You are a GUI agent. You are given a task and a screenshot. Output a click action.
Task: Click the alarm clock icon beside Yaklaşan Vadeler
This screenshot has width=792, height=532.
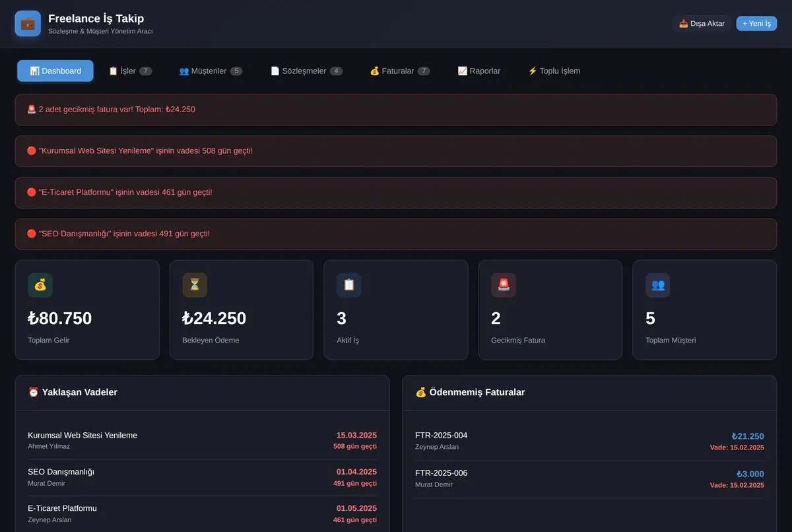click(x=34, y=392)
